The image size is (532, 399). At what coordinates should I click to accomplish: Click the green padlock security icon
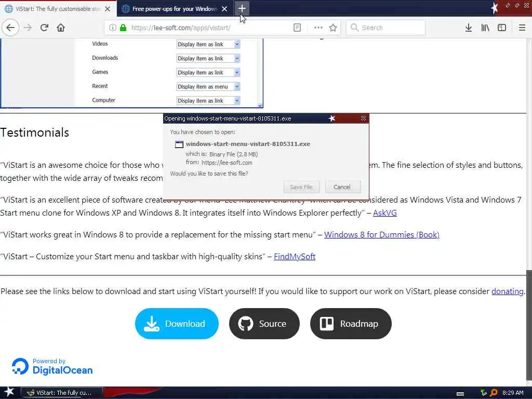click(x=123, y=28)
